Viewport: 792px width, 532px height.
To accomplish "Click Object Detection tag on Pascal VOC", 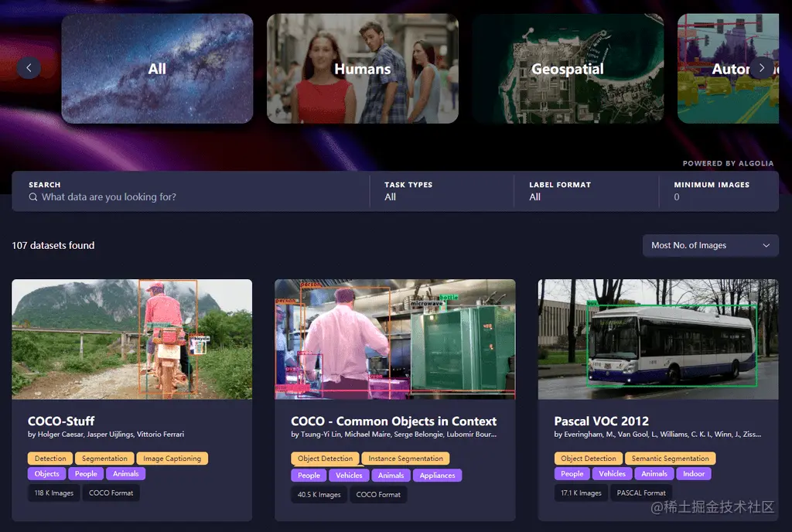I will [x=589, y=459].
